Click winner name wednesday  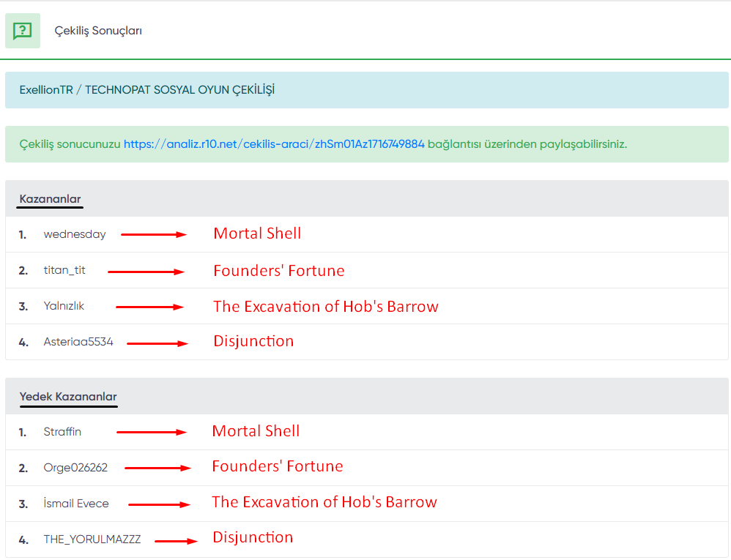pyautogui.click(x=75, y=234)
